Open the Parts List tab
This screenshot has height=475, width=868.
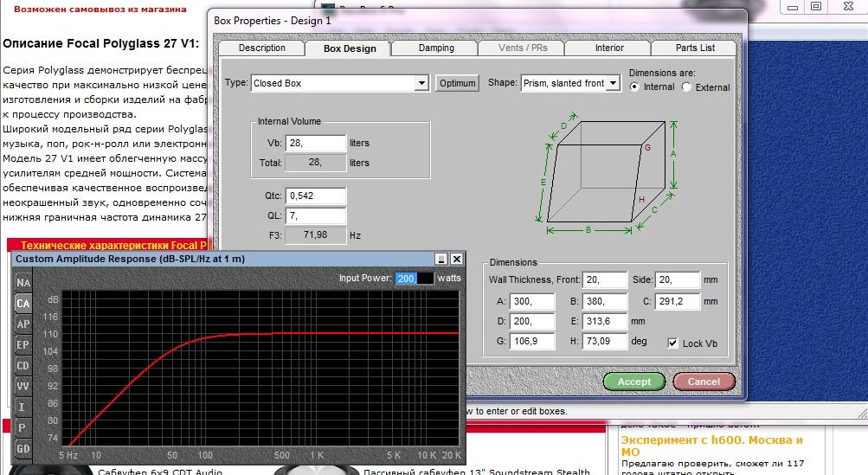coord(695,48)
